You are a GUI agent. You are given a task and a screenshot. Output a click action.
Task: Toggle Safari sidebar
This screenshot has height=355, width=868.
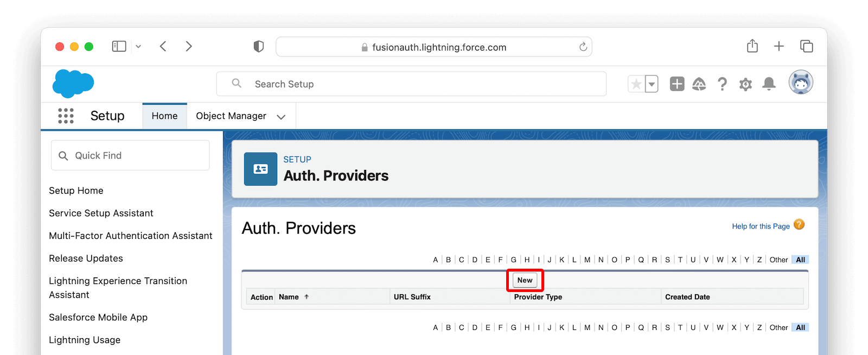119,47
